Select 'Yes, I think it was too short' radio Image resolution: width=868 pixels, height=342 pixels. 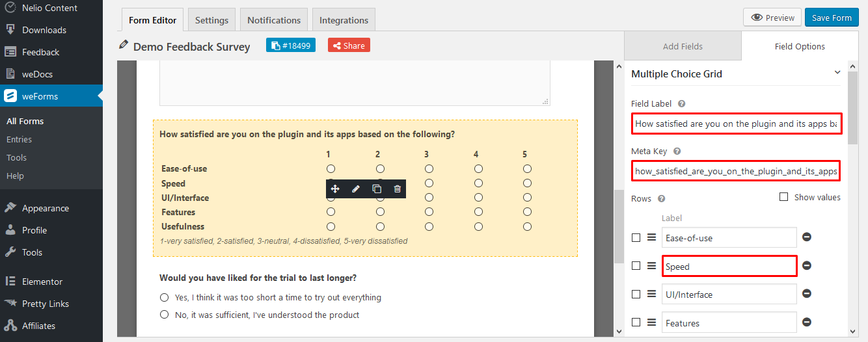point(164,298)
